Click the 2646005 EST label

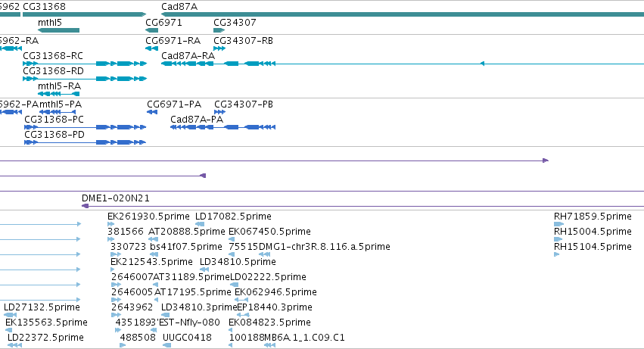click(x=132, y=292)
